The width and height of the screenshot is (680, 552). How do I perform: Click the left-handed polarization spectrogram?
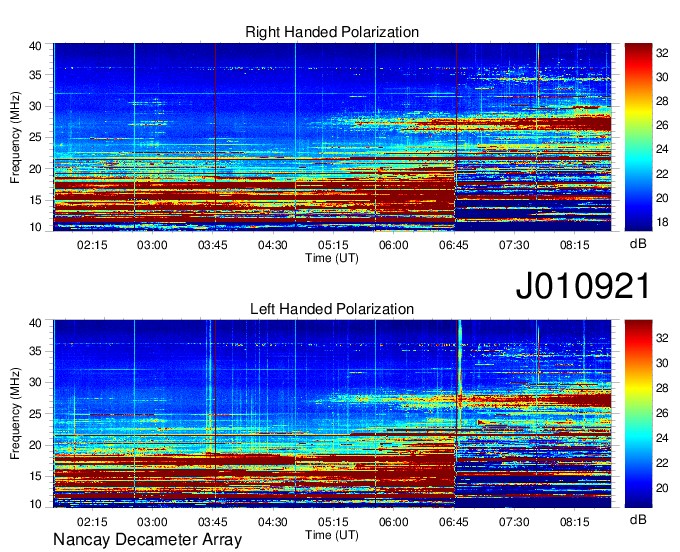332,414
